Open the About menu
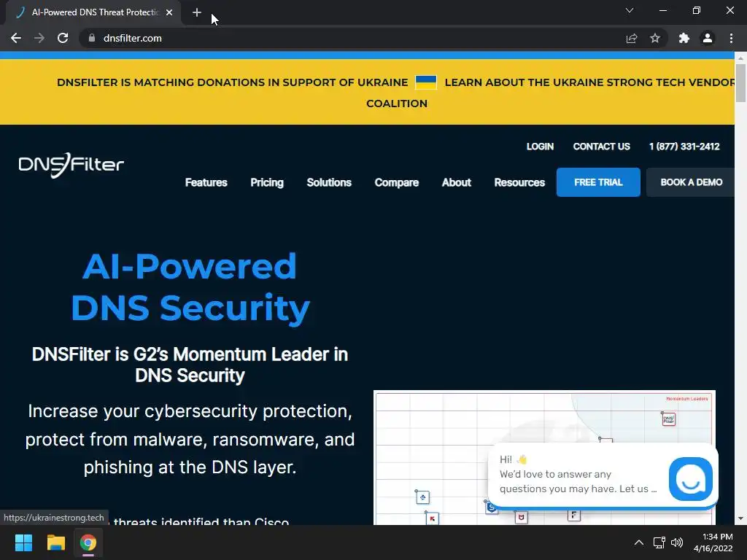Viewport: 747px width, 560px height. click(457, 182)
